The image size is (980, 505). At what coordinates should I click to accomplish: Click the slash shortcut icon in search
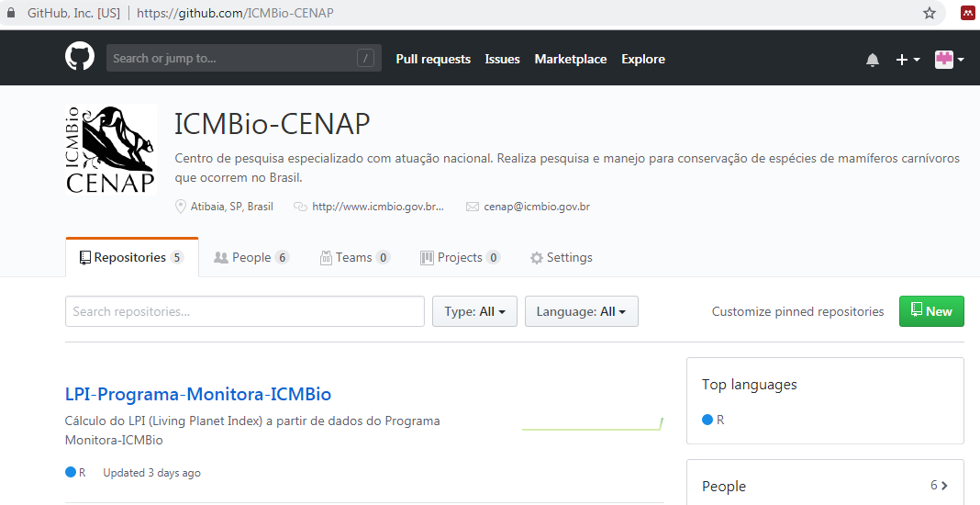point(365,58)
